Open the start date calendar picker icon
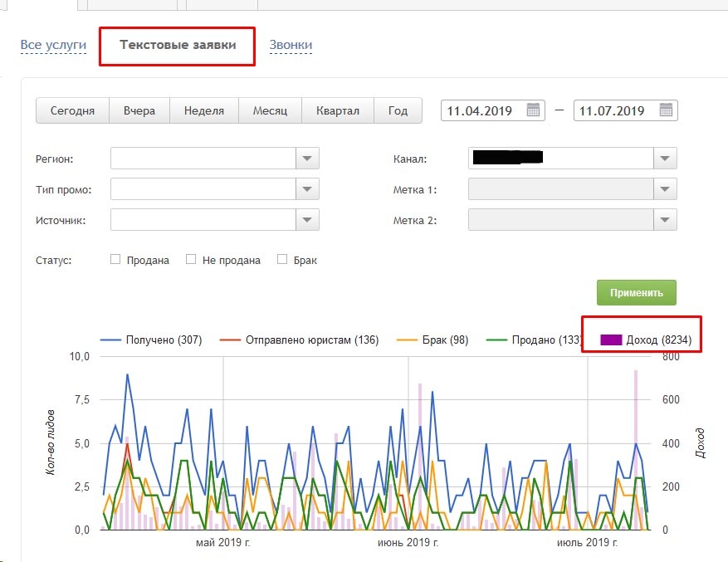This screenshot has height=562, width=728. (x=534, y=110)
